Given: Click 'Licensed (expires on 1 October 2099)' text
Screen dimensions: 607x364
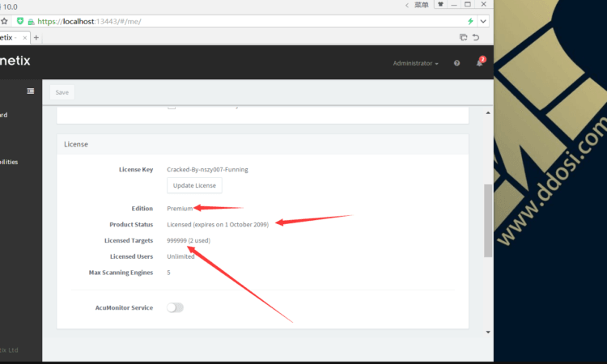Looking at the screenshot, I should point(218,224).
